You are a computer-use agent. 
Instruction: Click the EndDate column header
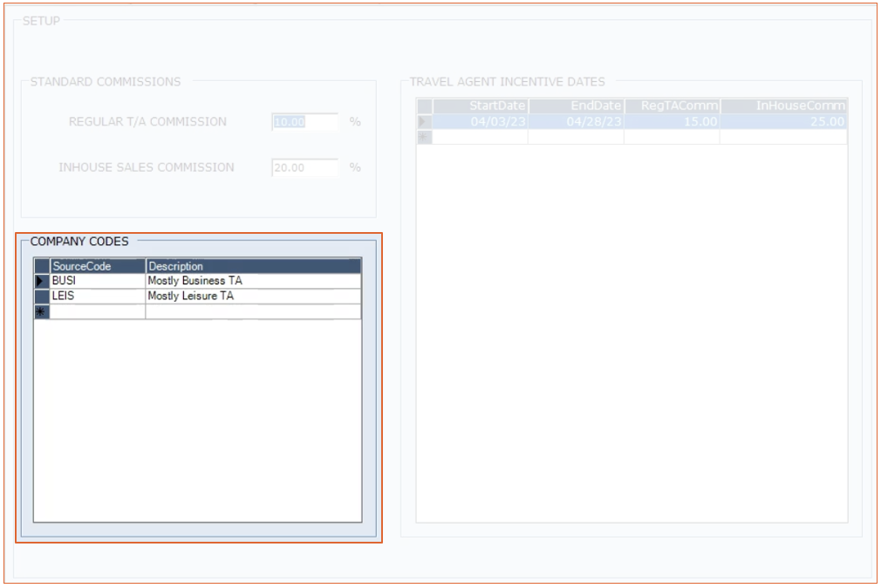click(576, 106)
